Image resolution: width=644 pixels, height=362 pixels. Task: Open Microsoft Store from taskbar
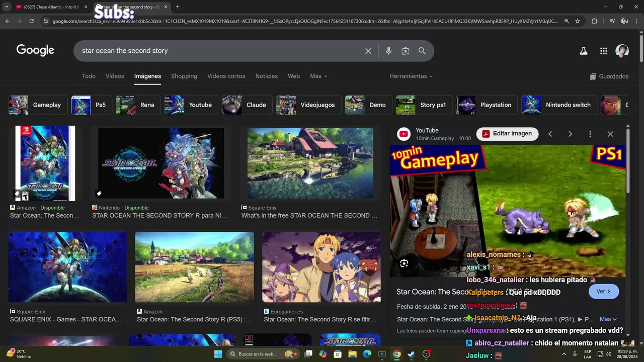point(338,354)
